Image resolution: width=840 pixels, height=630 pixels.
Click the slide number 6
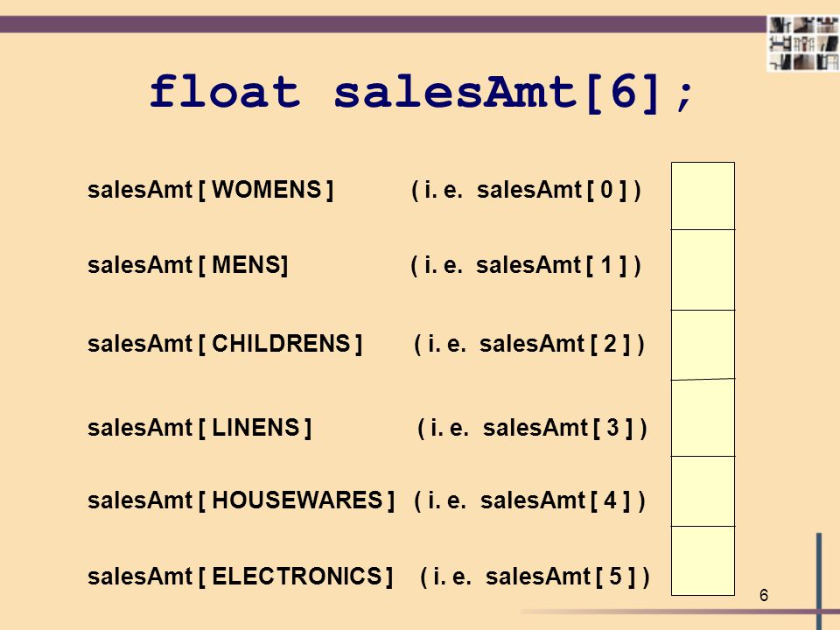click(x=764, y=595)
